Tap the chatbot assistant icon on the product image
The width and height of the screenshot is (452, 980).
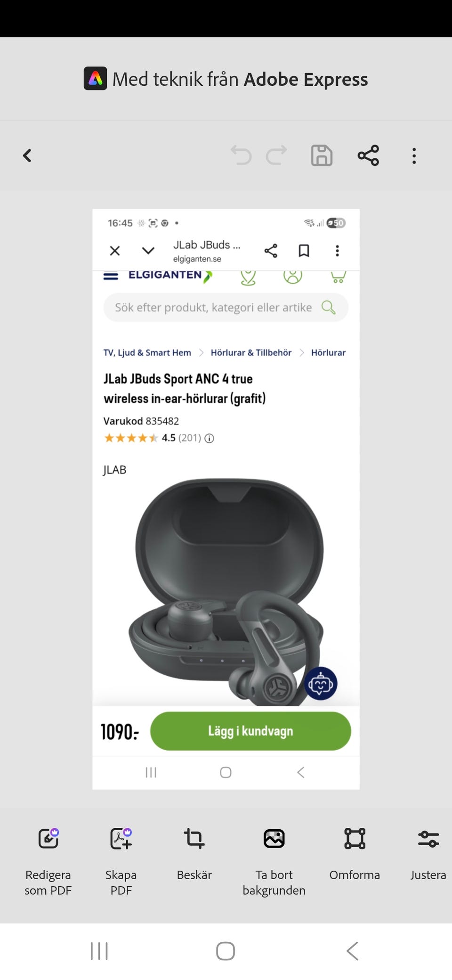coord(321,684)
